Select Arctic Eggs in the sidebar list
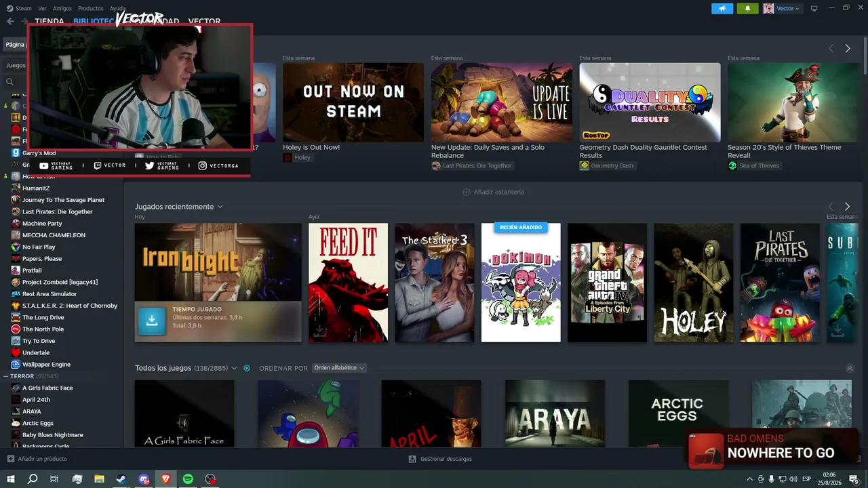The image size is (868, 488). click(x=38, y=423)
